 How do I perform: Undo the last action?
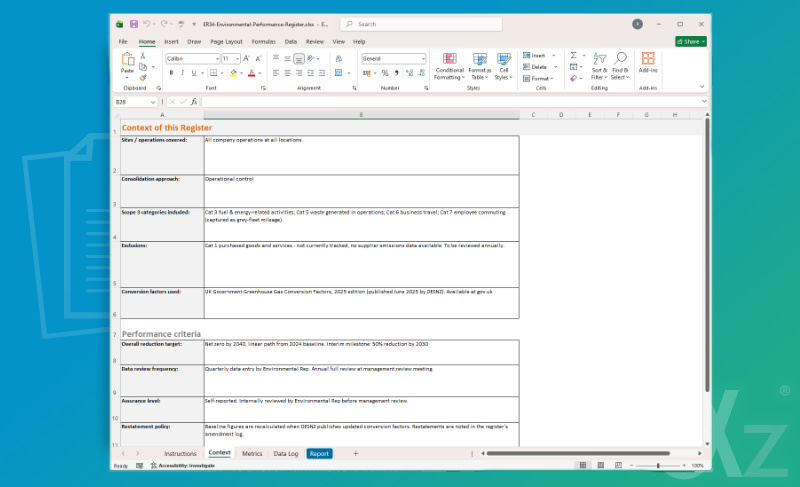coord(146,24)
